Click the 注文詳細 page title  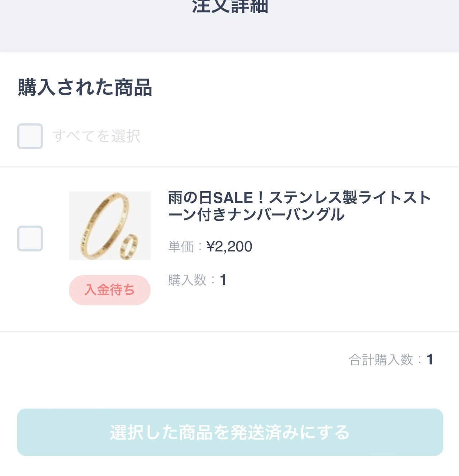point(230,6)
